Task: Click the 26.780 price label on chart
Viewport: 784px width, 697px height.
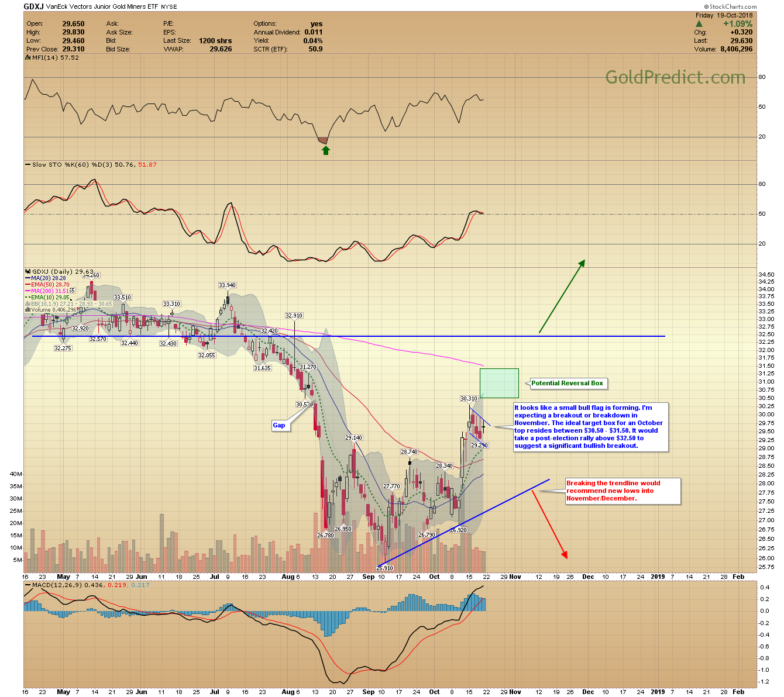Action: pos(325,535)
